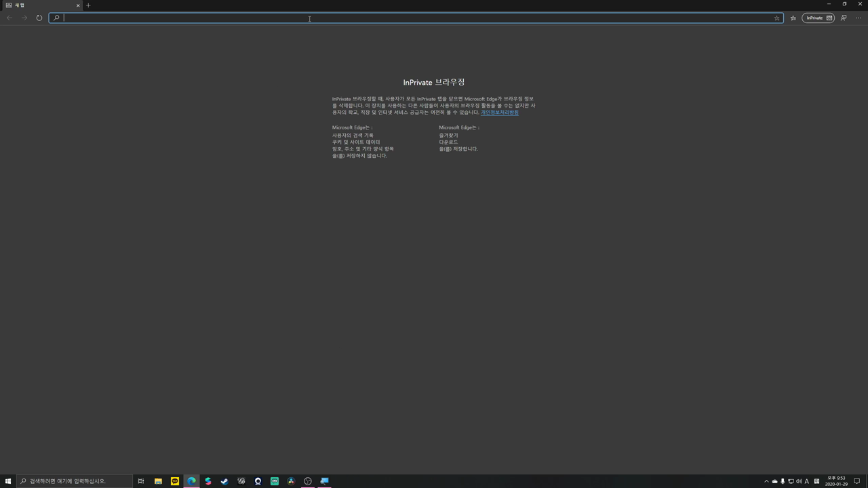Viewport: 868px width, 488px height.
Task: Open DaVinci Resolve from the taskbar
Action: point(291,481)
